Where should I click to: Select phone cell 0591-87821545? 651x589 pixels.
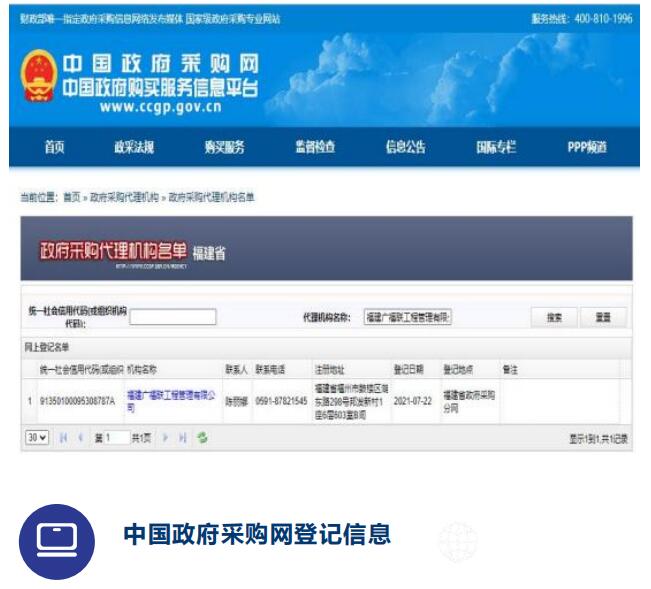pyautogui.click(x=281, y=401)
